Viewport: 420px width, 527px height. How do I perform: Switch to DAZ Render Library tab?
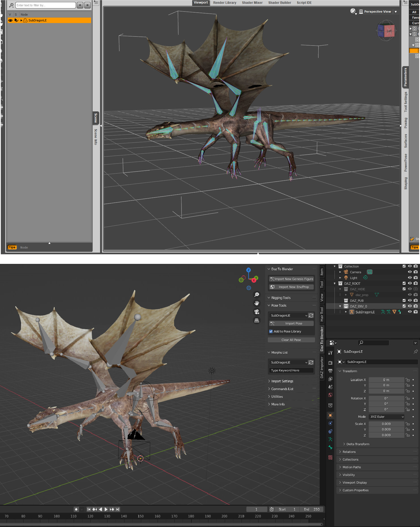click(x=225, y=3)
